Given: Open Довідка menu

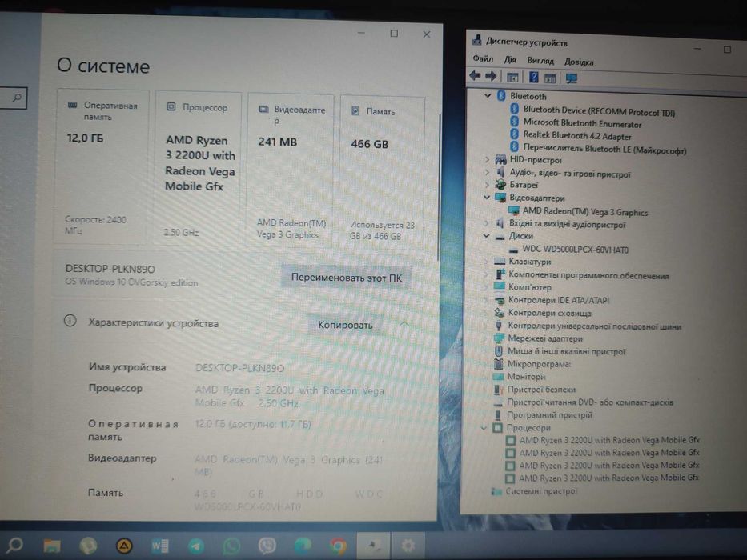Looking at the screenshot, I should tap(579, 62).
